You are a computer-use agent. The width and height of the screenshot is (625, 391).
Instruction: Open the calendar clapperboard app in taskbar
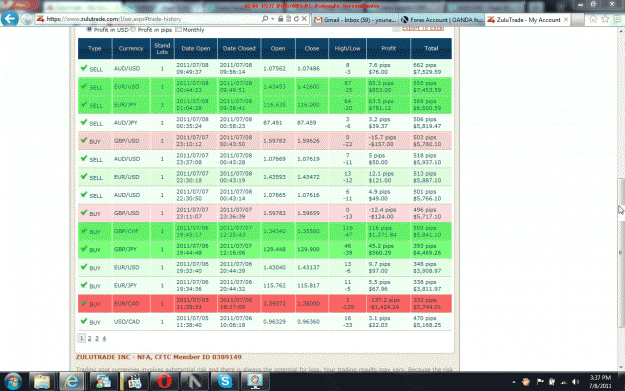[134, 381]
